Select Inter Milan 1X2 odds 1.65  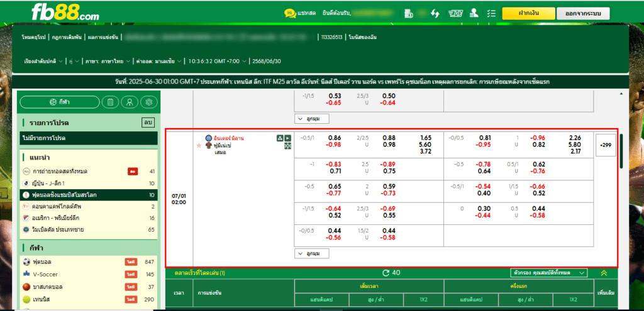click(x=426, y=138)
